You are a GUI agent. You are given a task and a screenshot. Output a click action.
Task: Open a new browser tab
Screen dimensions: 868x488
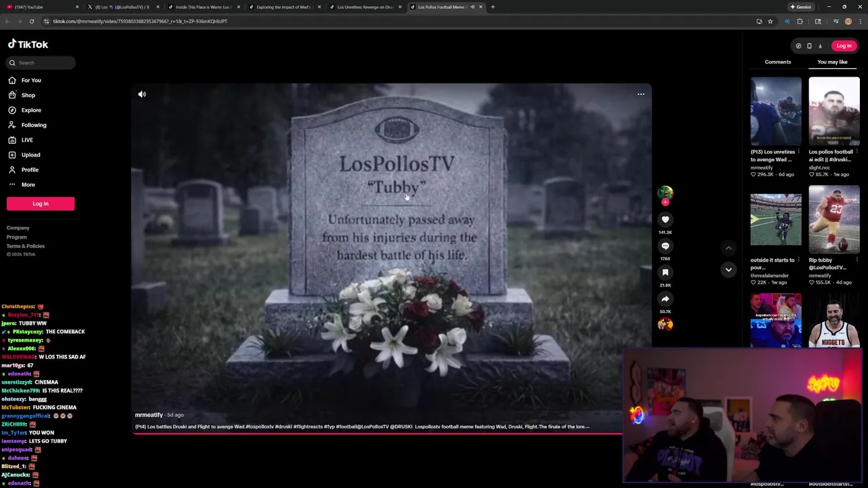(493, 7)
